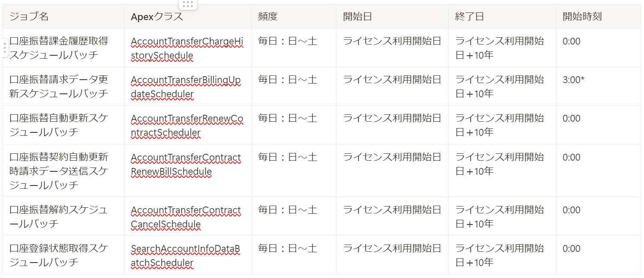Click the column drag handle above the table
The width and height of the screenshot is (644, 278).
point(188,4)
